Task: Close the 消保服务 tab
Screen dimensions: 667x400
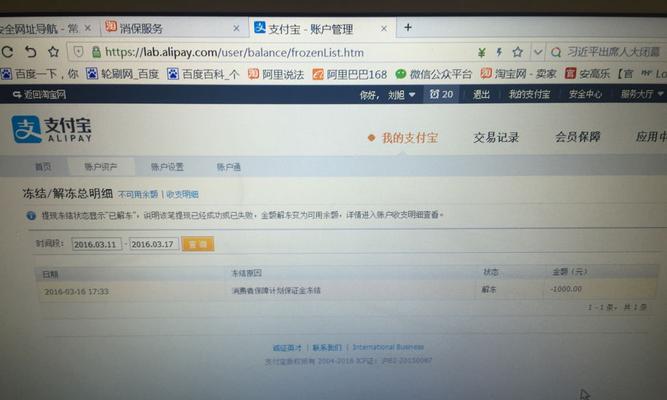Action: [236, 29]
